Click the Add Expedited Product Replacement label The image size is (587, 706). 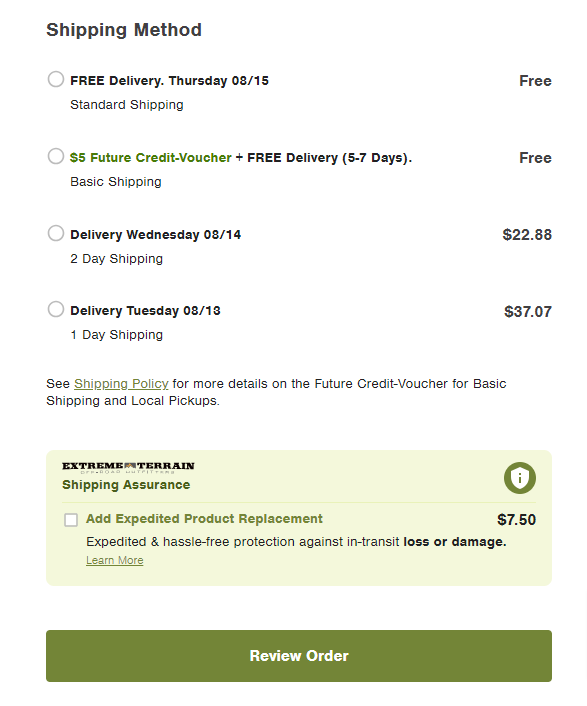tap(204, 519)
